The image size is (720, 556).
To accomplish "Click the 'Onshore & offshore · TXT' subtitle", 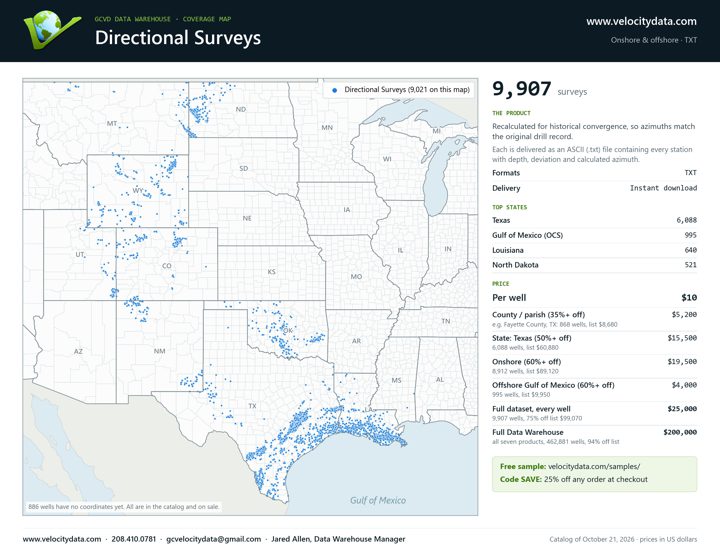I will tap(653, 40).
